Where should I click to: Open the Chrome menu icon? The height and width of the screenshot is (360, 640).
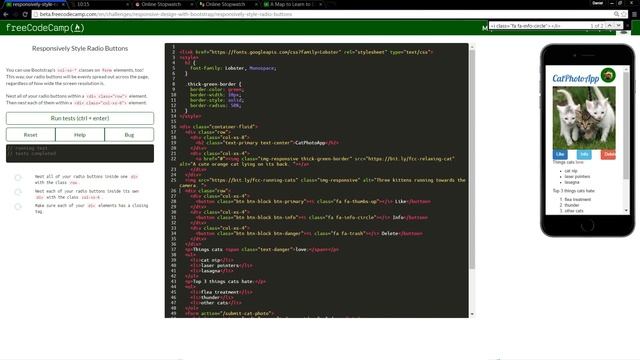pyautogui.click(x=634, y=14)
